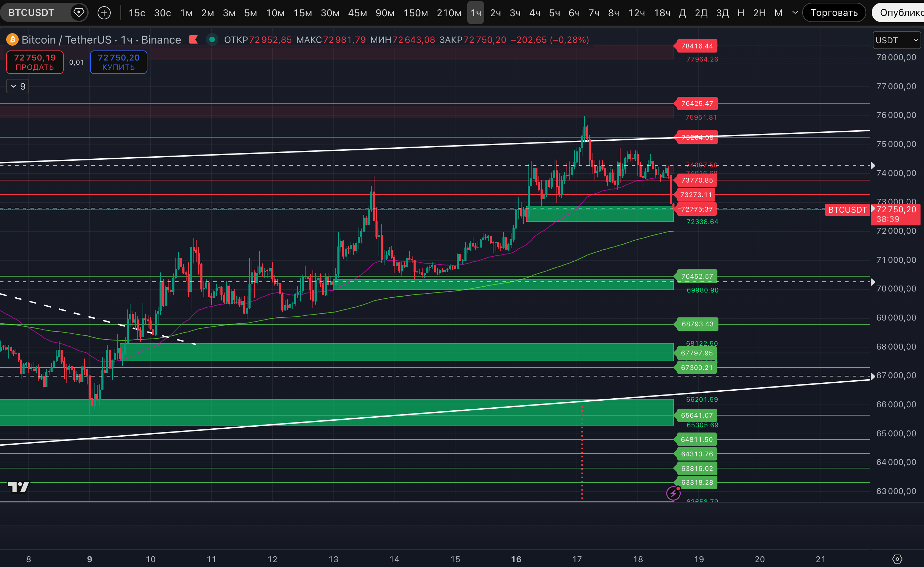
Task: Open the more timeframes chevron dropdown
Action: (795, 13)
